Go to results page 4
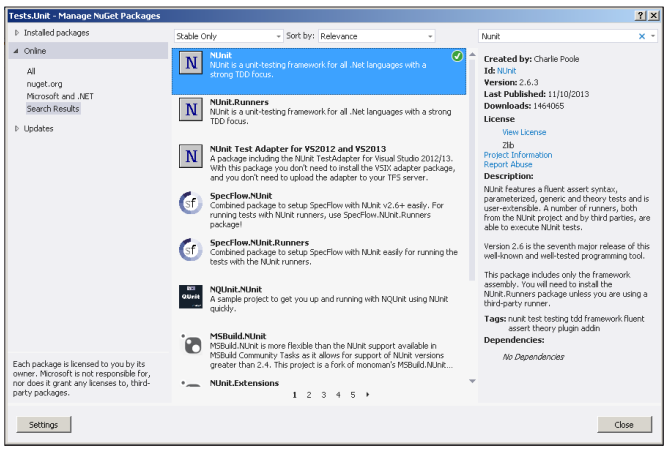 click(338, 395)
